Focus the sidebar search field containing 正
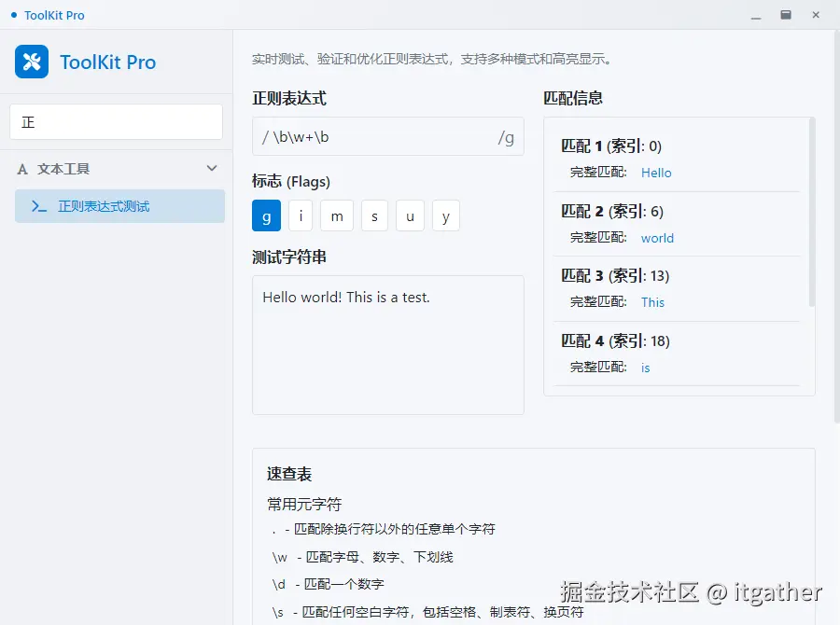 coord(117,122)
